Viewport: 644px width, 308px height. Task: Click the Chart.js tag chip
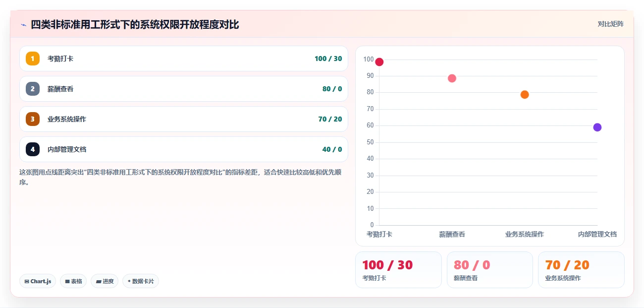pyautogui.click(x=38, y=281)
